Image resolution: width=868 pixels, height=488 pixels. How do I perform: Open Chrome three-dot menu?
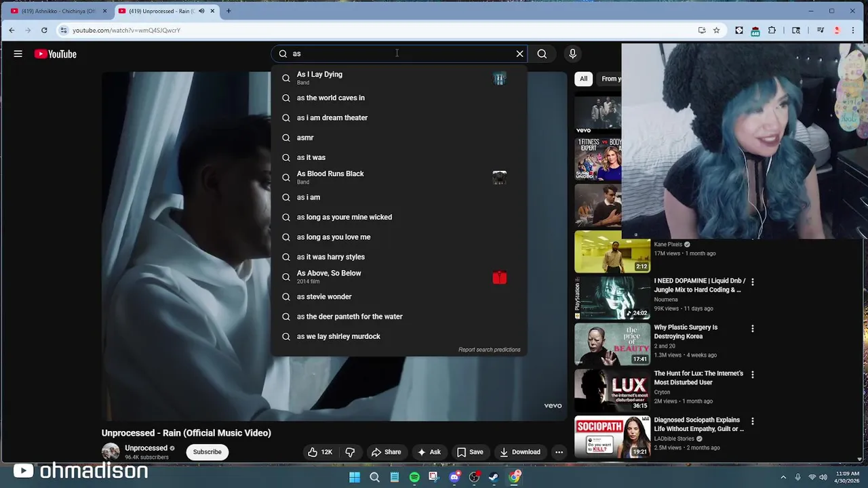click(x=853, y=30)
